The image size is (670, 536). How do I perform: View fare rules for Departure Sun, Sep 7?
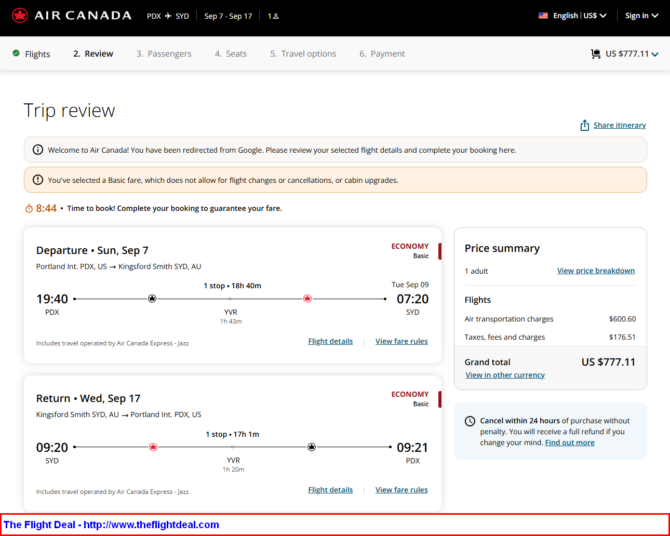point(401,341)
